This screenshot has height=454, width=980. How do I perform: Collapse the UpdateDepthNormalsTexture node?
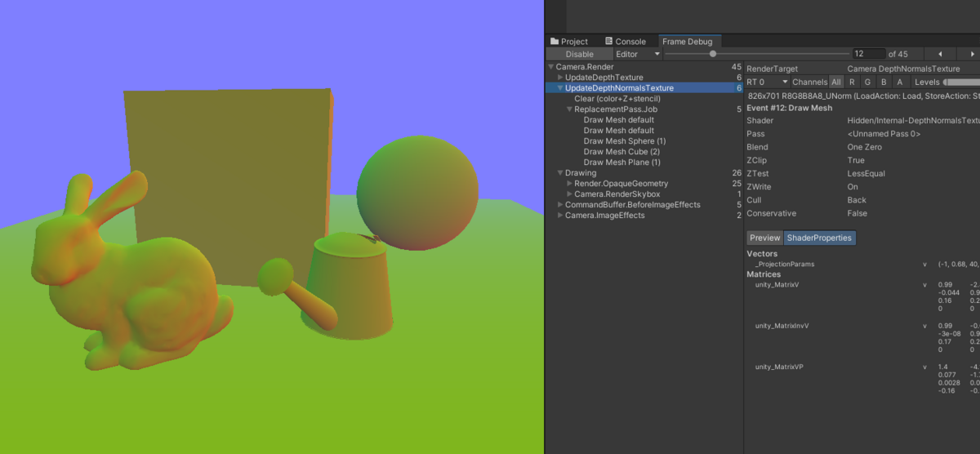coord(560,88)
